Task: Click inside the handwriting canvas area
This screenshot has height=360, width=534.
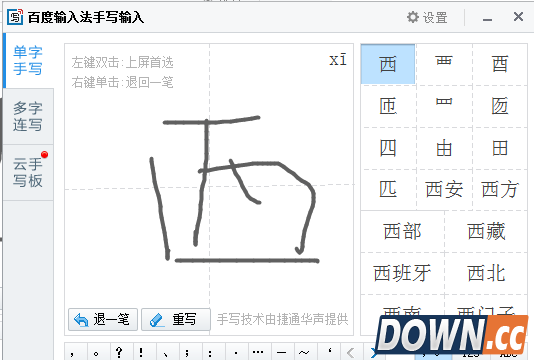Action: pyautogui.click(x=209, y=189)
